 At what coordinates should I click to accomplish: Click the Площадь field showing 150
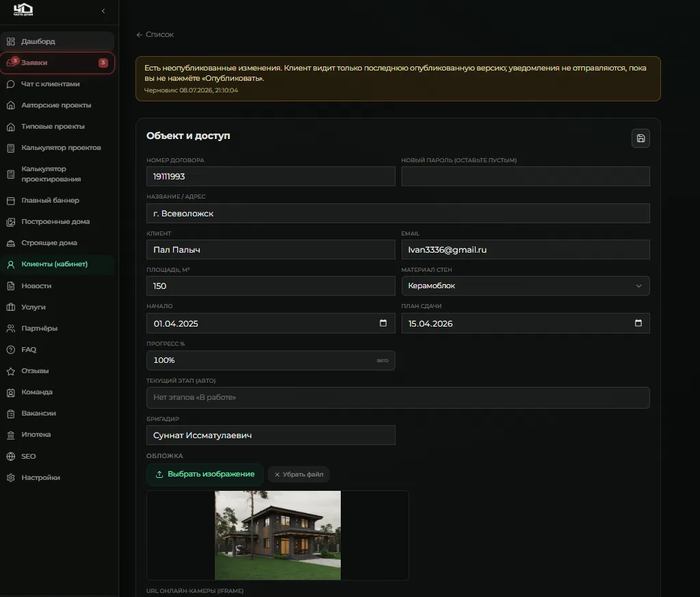[x=270, y=285]
